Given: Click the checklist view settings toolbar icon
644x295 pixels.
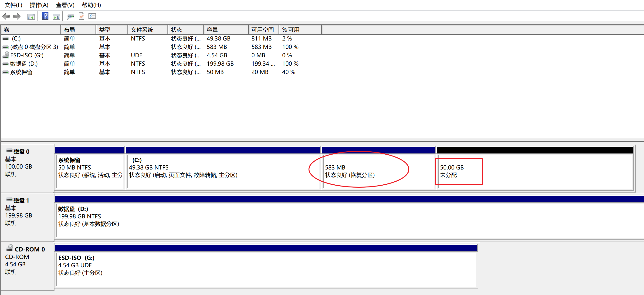Looking at the screenshot, I should [x=92, y=16].
